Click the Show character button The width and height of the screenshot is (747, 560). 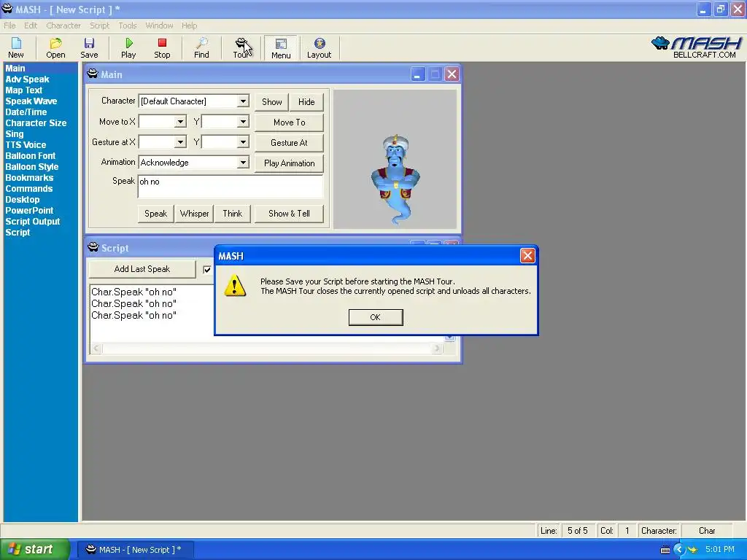(x=271, y=102)
